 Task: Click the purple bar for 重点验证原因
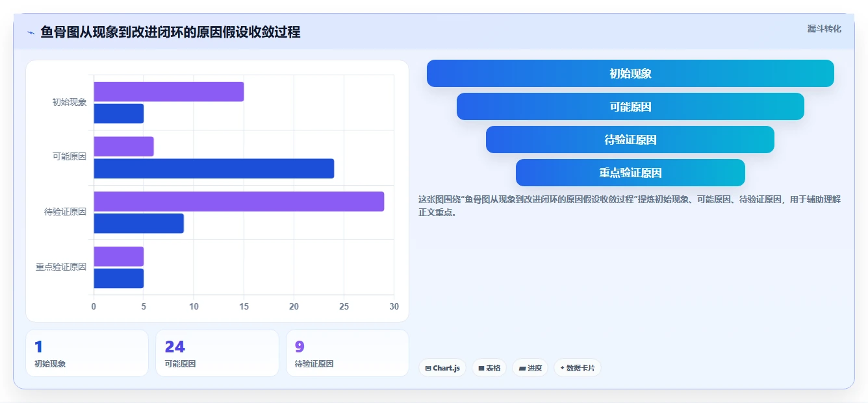119,256
